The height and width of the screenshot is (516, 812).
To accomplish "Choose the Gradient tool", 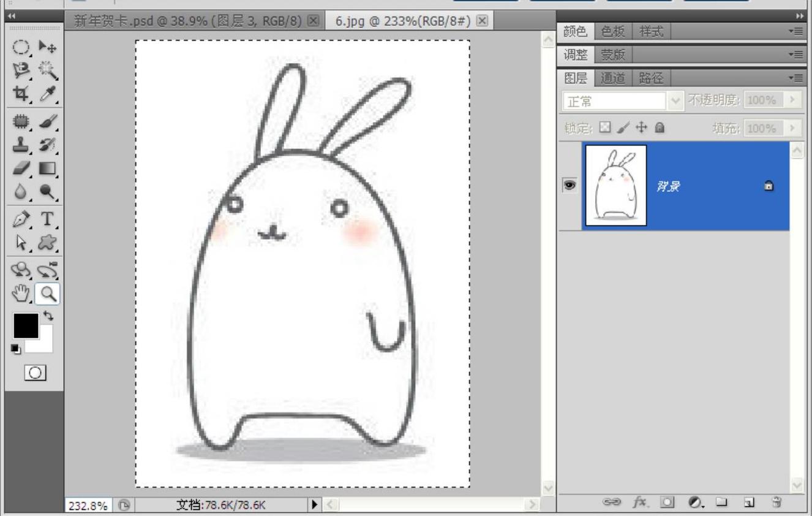I will pos(48,169).
